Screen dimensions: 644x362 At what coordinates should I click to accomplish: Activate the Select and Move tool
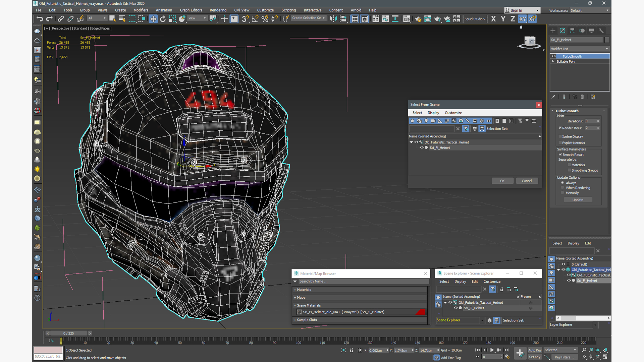(153, 19)
